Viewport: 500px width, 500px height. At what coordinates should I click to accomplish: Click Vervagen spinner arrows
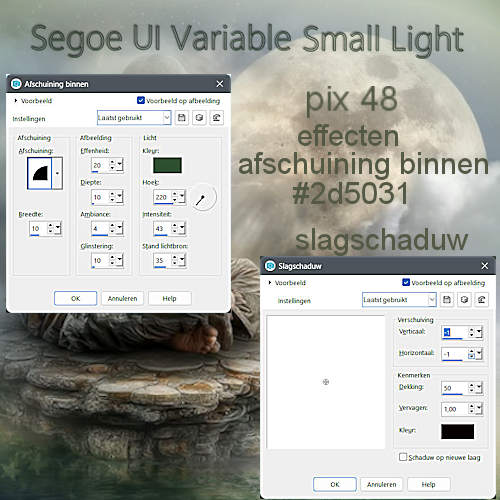pyautogui.click(x=471, y=409)
